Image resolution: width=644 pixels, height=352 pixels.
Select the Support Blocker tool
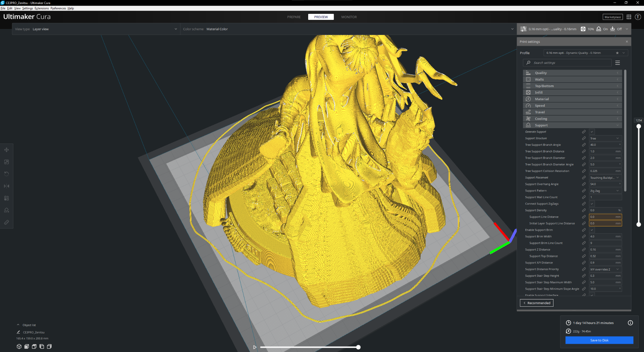click(x=7, y=210)
